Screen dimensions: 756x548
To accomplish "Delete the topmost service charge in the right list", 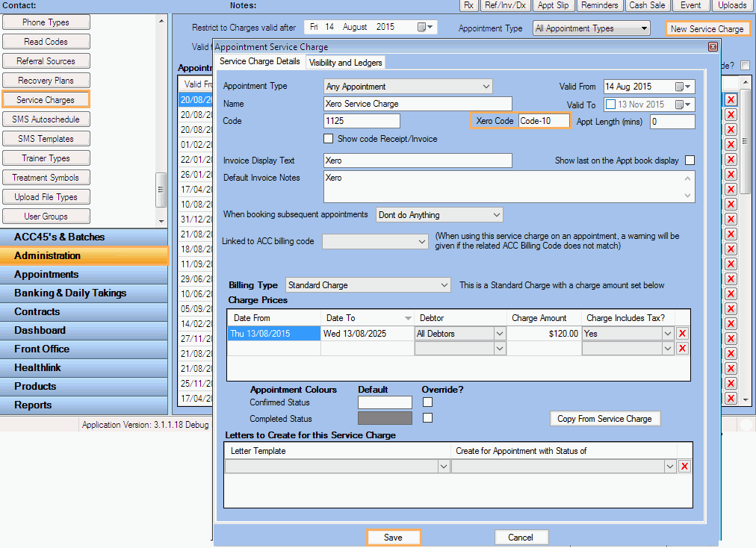I will pos(730,99).
